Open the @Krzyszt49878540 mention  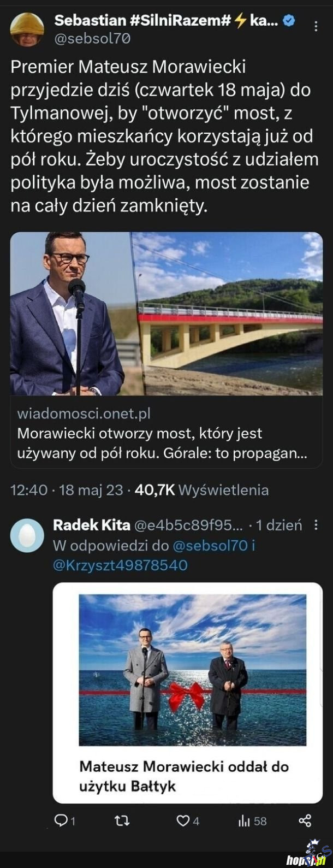120,565
